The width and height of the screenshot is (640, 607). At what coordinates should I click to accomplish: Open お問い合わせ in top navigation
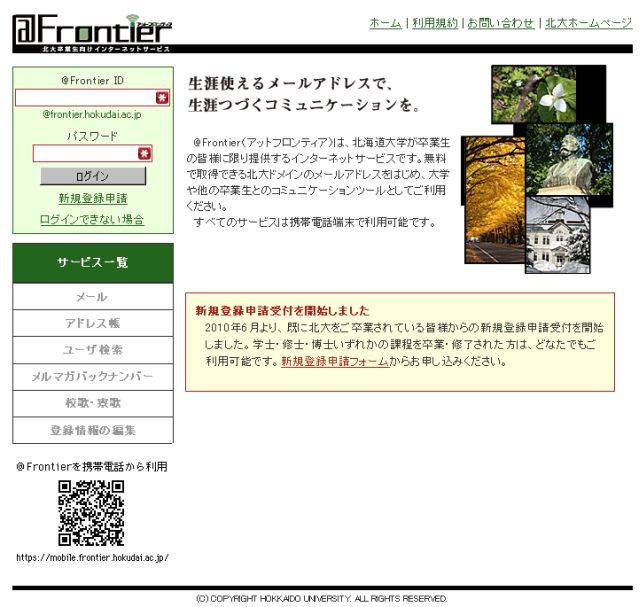[501, 23]
